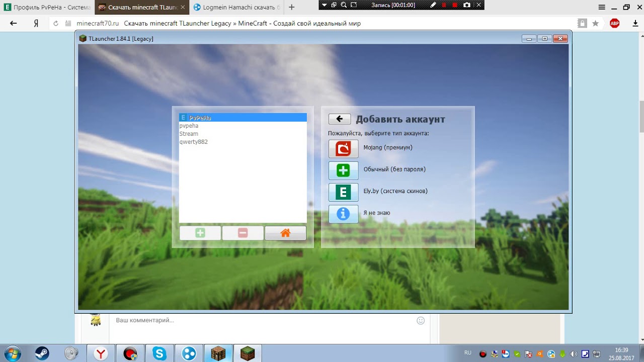Click the recorder window-mode icon
The image size is (644, 362).
click(x=334, y=5)
